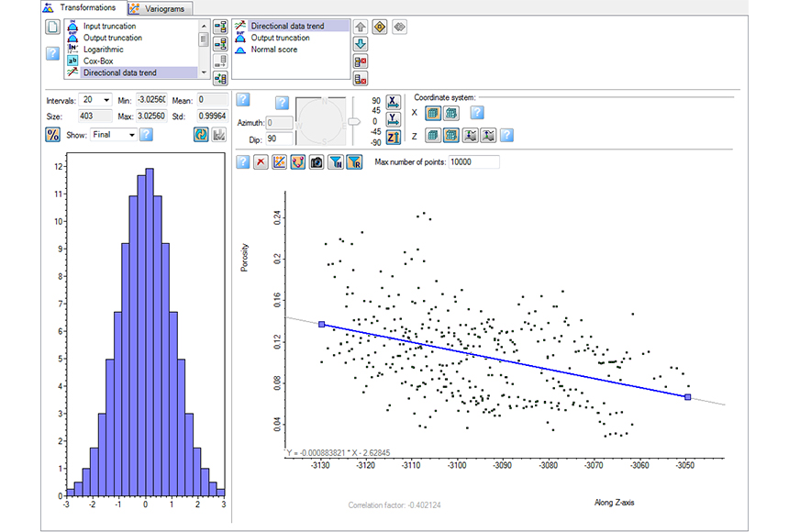Select the R filter funnel icon
789x532 pixels.
[355, 161]
